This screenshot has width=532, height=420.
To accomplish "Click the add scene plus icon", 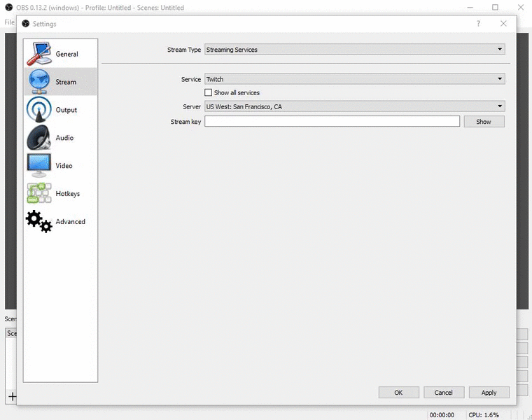I will pos(12,396).
